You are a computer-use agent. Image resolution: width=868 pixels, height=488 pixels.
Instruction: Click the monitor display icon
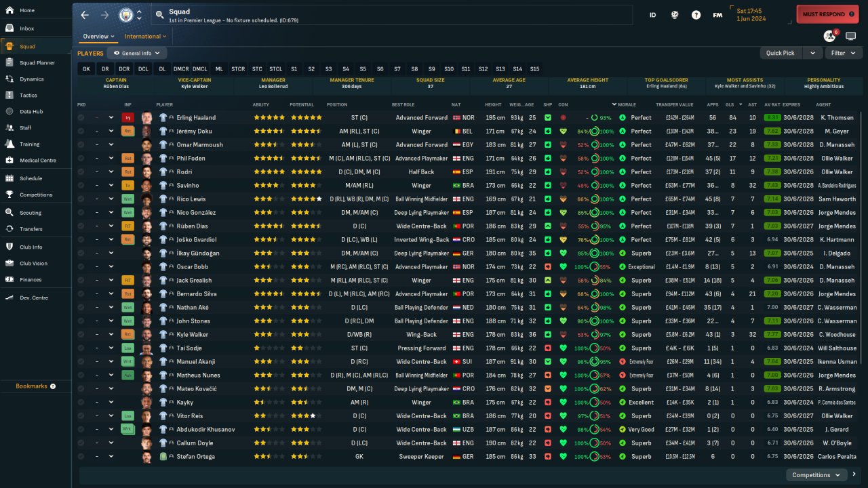click(x=850, y=36)
